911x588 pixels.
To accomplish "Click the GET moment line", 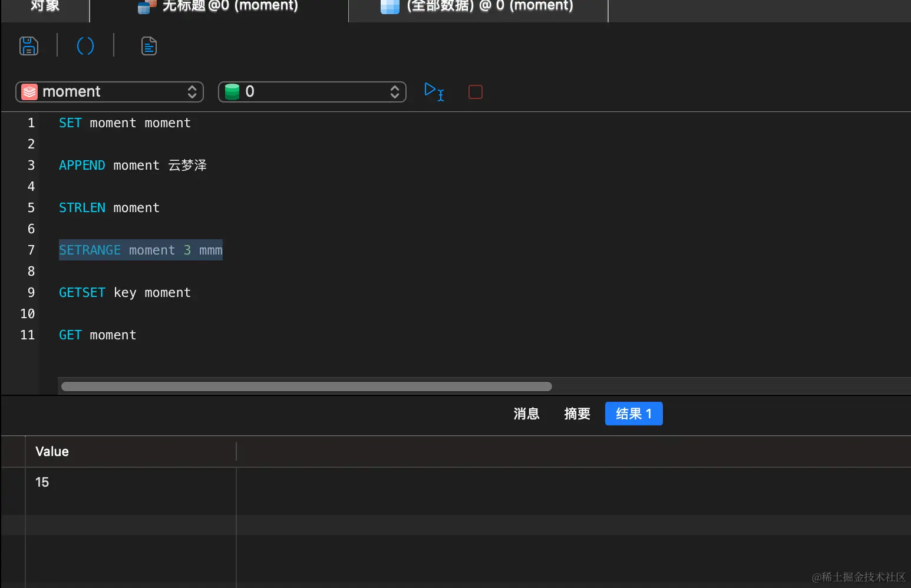I will [98, 335].
